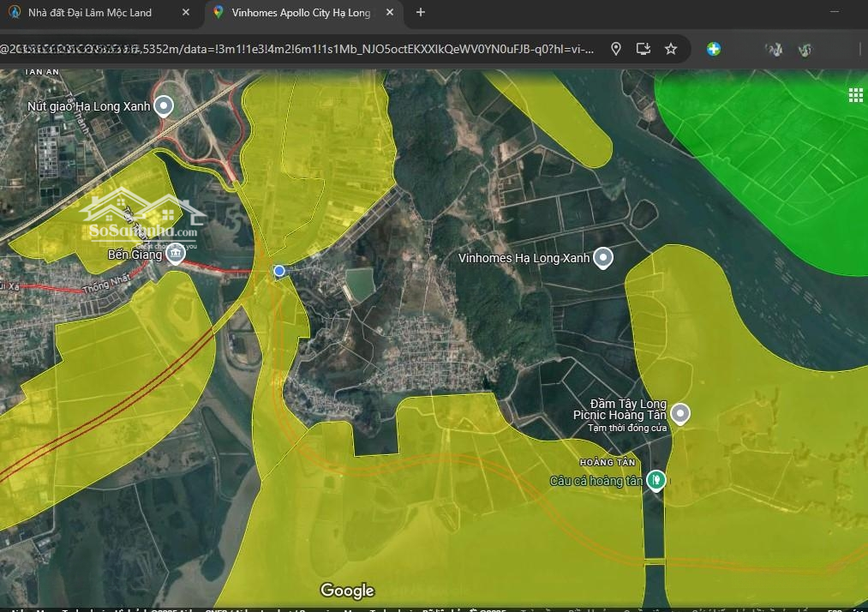
Task: Select the Câu cá hoàng tân label
Action: point(596,481)
